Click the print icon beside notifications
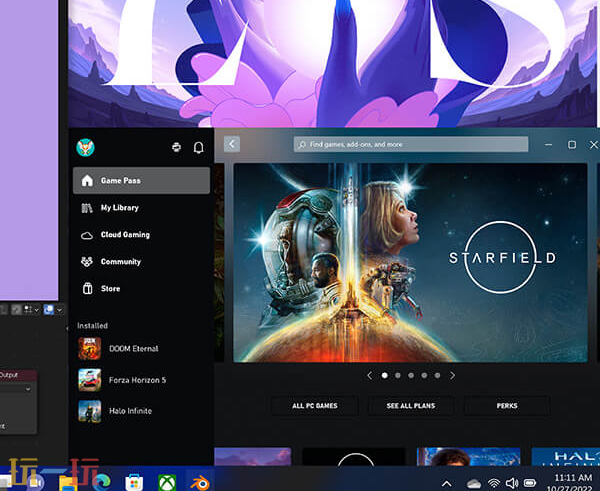 (x=176, y=147)
